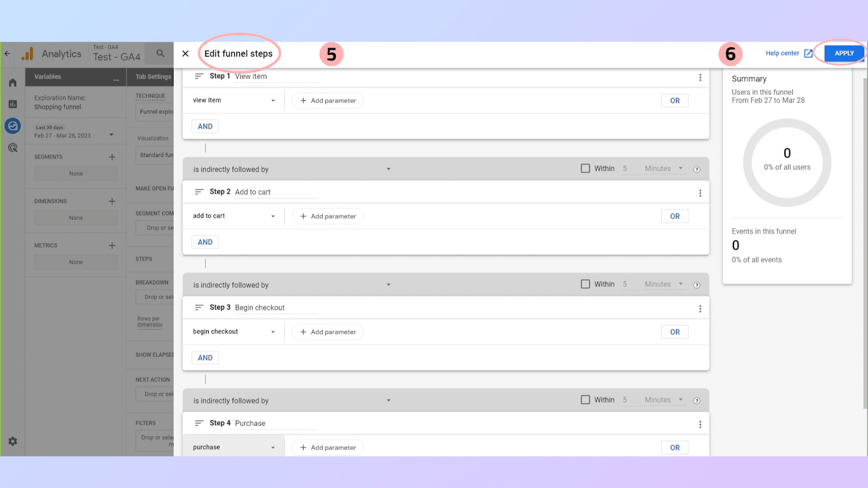Click the vertical scrollbar on the right

(865, 244)
